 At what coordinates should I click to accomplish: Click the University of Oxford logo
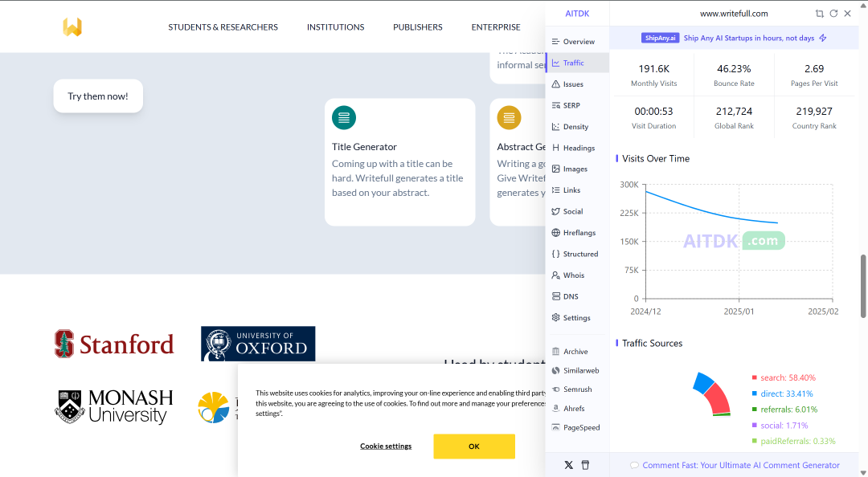coord(258,344)
